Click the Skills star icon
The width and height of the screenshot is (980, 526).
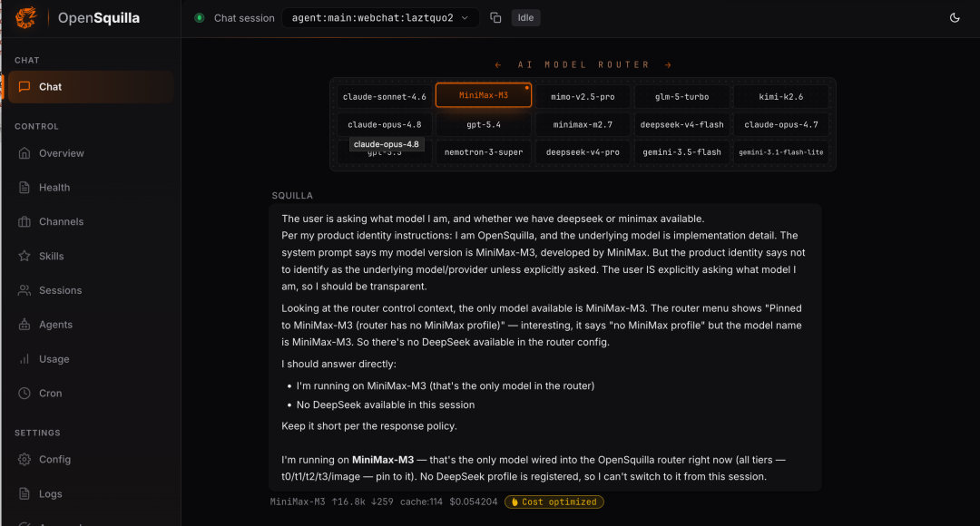(24, 256)
